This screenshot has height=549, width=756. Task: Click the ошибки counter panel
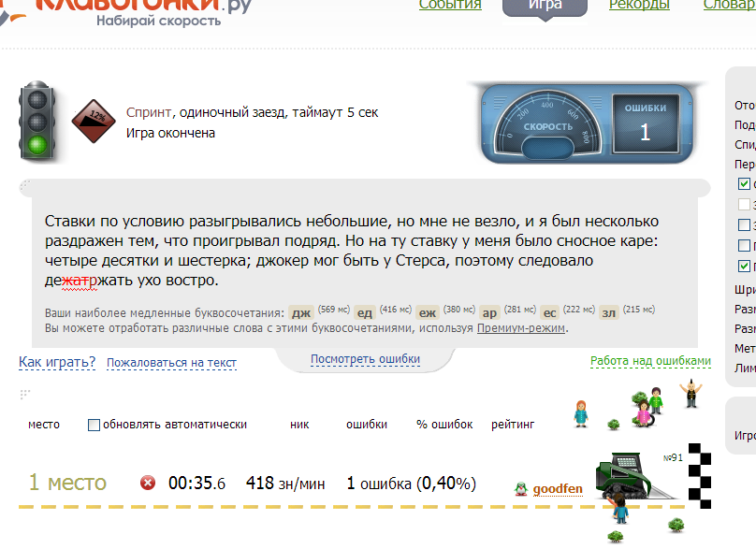pos(646,123)
